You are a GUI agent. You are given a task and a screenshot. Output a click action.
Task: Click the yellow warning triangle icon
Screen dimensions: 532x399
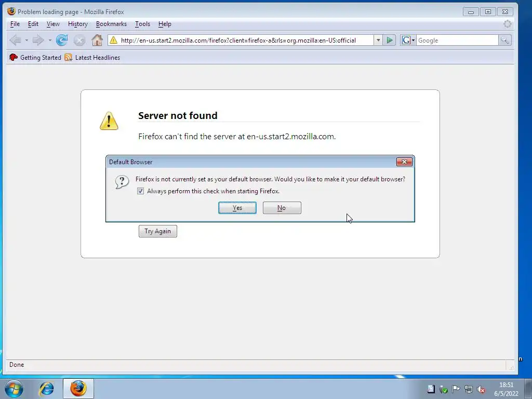109,121
